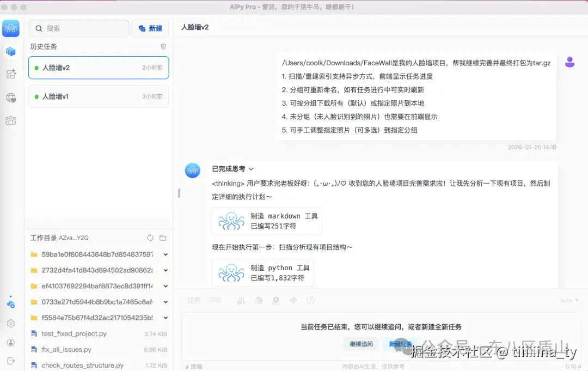Switch to the 任务 tab
The width and height of the screenshot is (588, 371).
coord(193,300)
